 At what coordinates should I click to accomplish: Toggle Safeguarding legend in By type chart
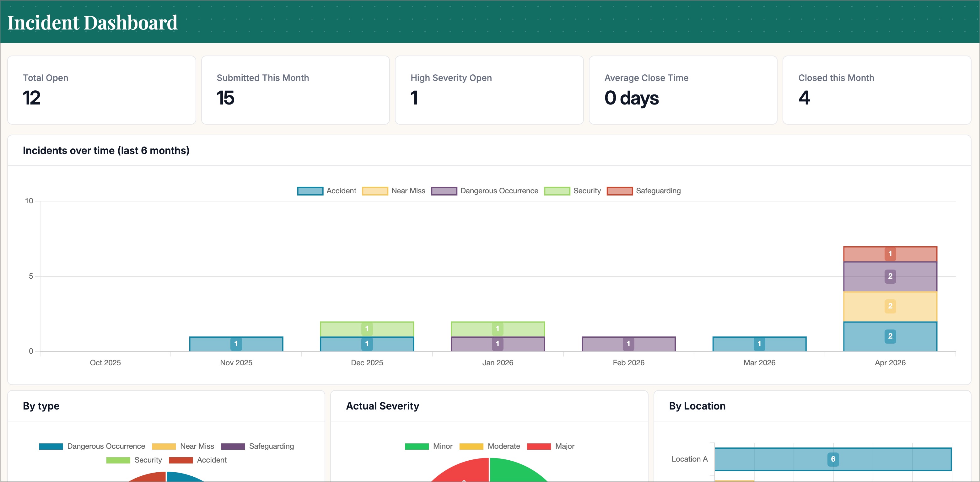(x=257, y=446)
